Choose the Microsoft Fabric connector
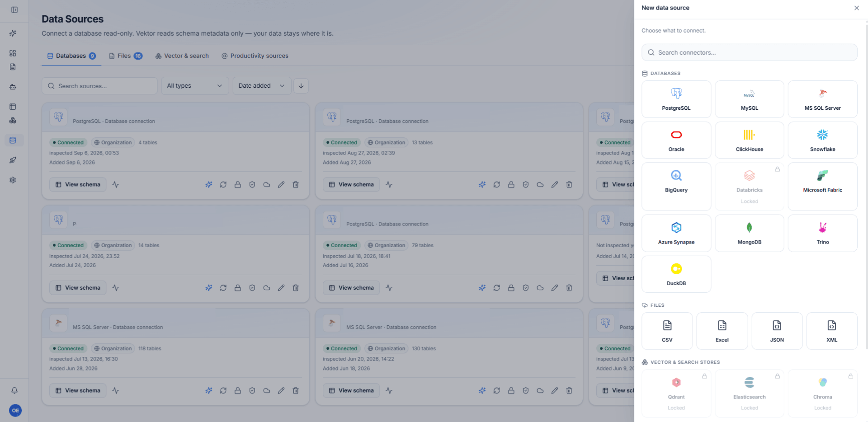868x422 pixels. click(x=822, y=187)
